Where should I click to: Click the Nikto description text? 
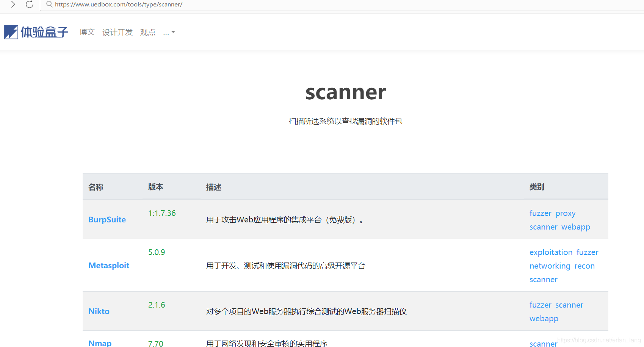pyautogui.click(x=306, y=311)
